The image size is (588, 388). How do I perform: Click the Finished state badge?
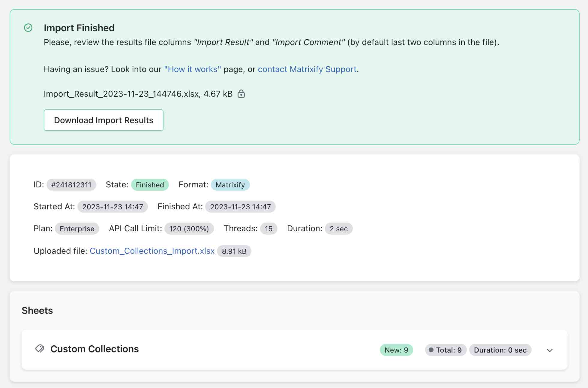(150, 185)
